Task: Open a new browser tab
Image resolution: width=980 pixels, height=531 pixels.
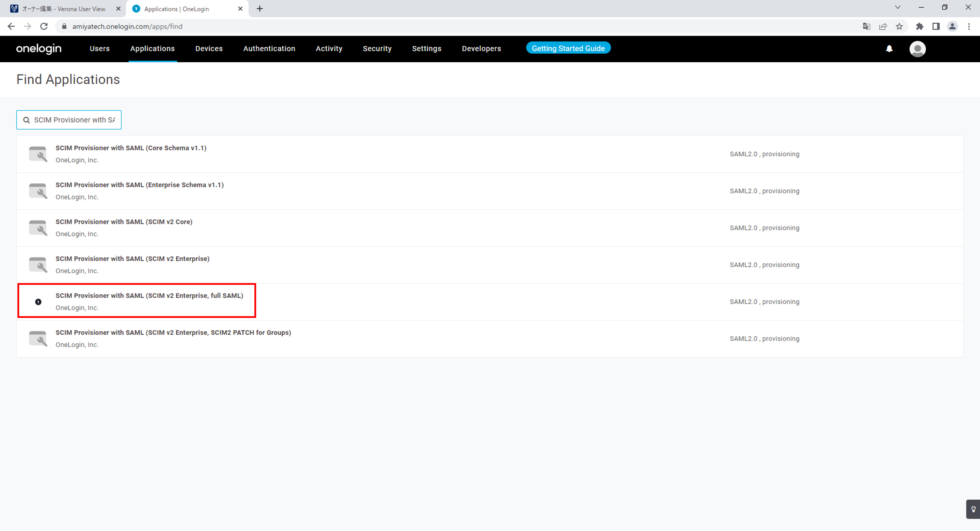Action: pos(260,9)
